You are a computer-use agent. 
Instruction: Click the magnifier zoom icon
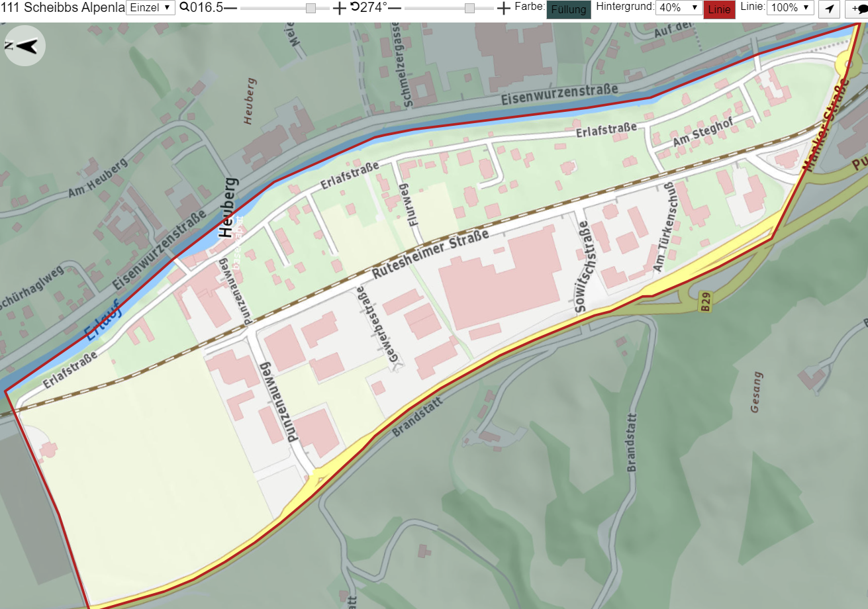(184, 8)
